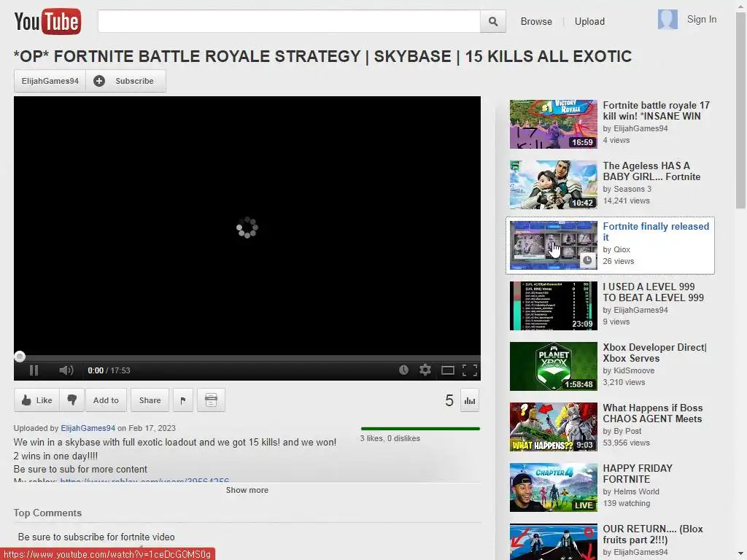Open The Ageless HAS A BABY GIRL title

coord(651,171)
